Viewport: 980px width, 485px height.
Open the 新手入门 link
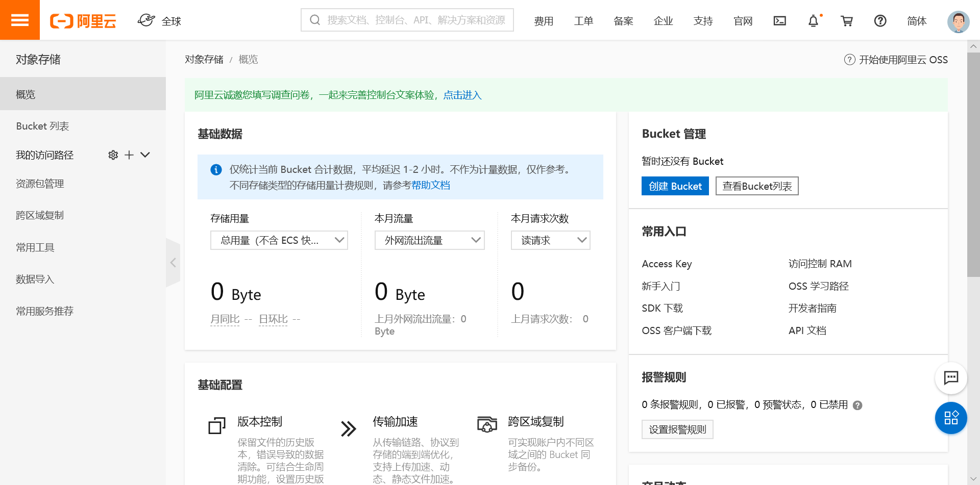point(661,286)
